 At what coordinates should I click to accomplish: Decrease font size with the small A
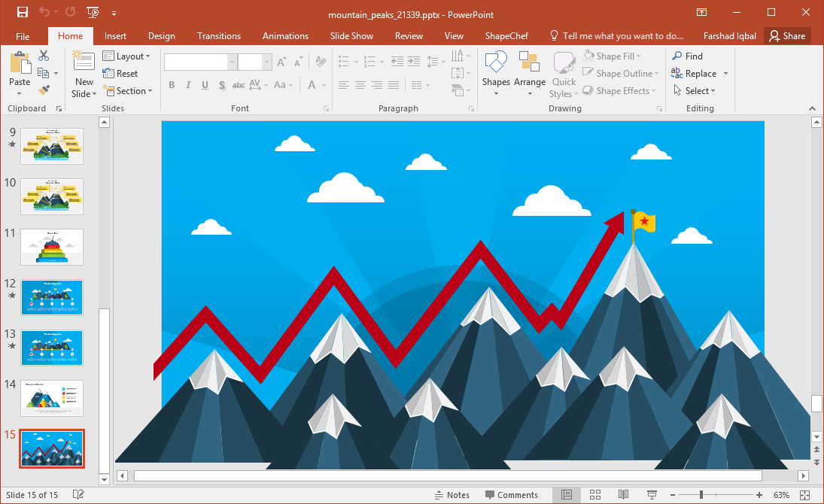pyautogui.click(x=298, y=62)
